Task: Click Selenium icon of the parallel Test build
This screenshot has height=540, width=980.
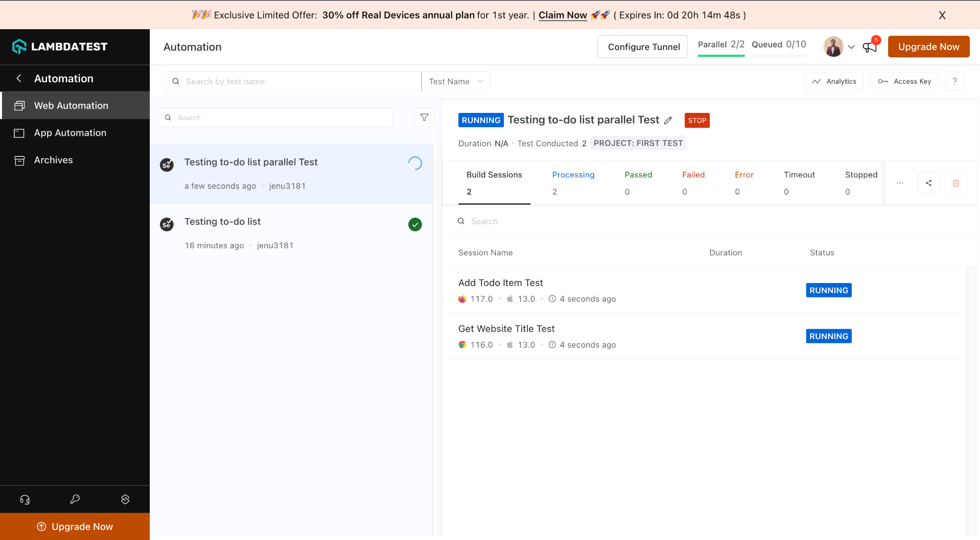Action: [x=167, y=165]
